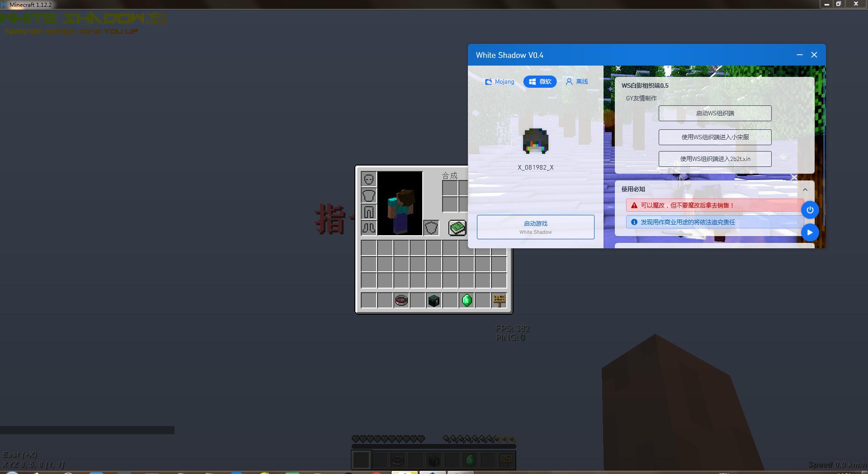
Task: Close the White Shadow launcher window
Action: [x=814, y=55]
